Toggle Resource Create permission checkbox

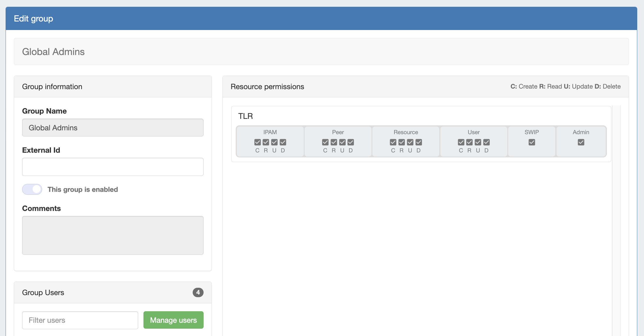click(x=393, y=142)
